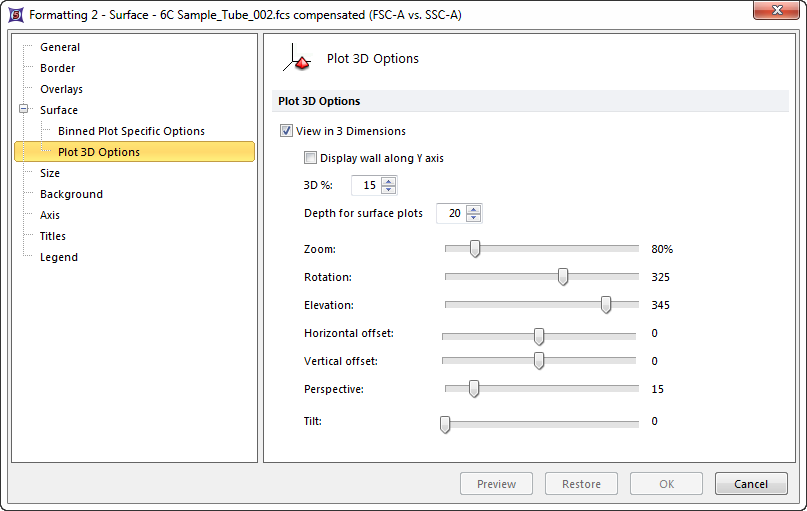Click the Elevation slider thumb
Image resolution: width=807 pixels, height=511 pixels.
[606, 305]
